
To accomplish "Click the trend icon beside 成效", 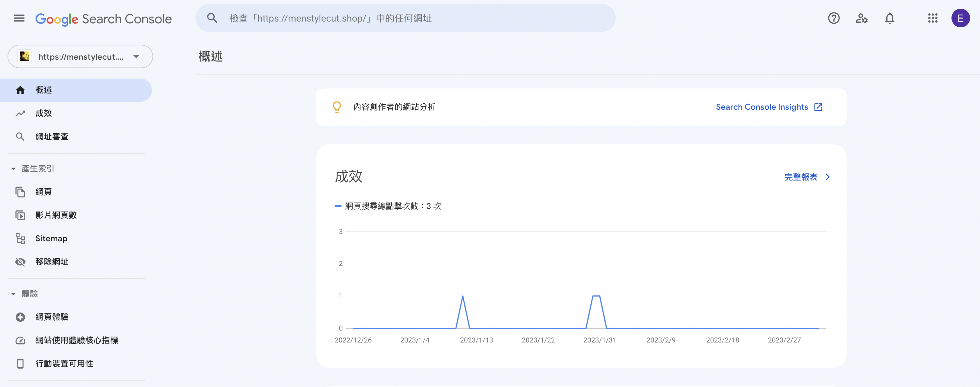I will pyautogui.click(x=20, y=113).
